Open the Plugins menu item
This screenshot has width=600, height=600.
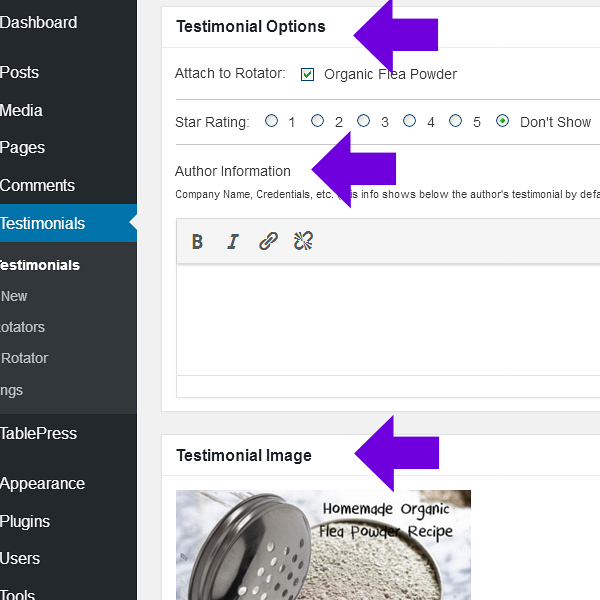(25, 521)
